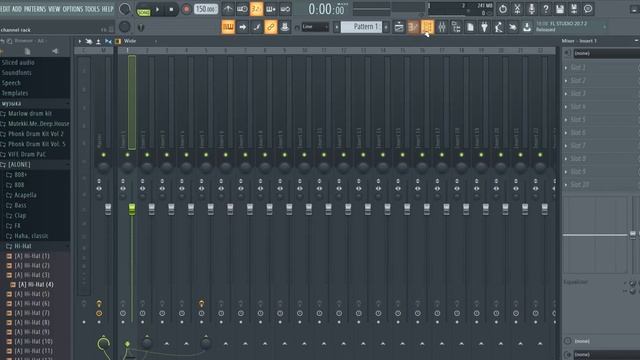640x360 pixels.
Task: Open audio editor scissors icon
Action: [x=517, y=9]
